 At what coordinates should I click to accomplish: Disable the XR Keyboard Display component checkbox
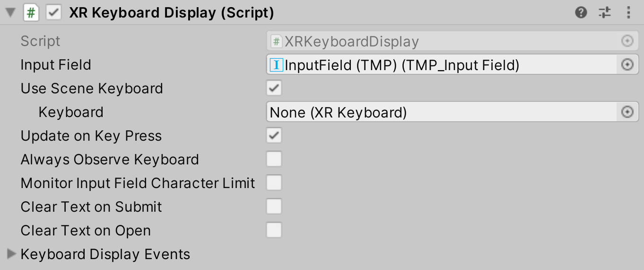click(x=53, y=13)
